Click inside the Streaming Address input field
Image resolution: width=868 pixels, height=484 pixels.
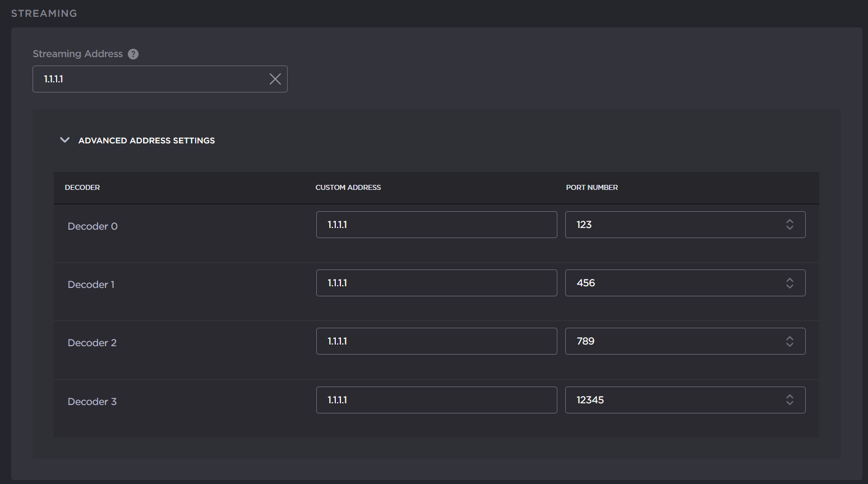[151, 79]
